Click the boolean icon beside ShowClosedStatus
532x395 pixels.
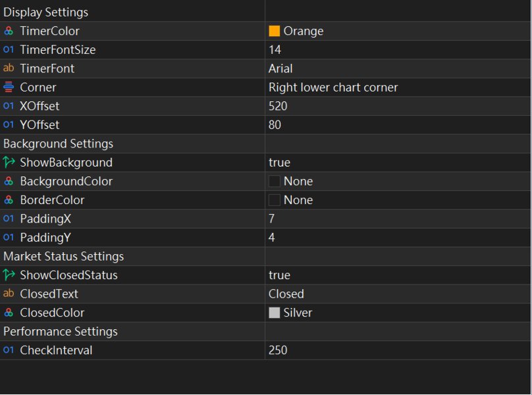pyautogui.click(x=9, y=275)
